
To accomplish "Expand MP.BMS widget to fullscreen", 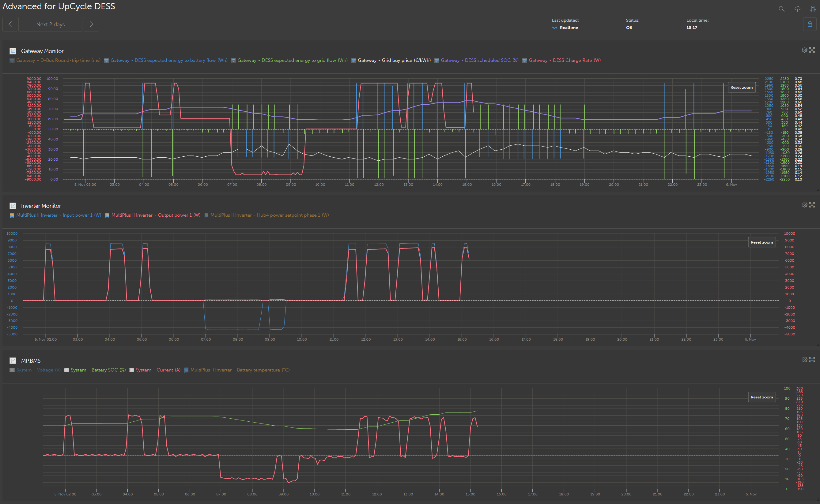I will 812,360.
